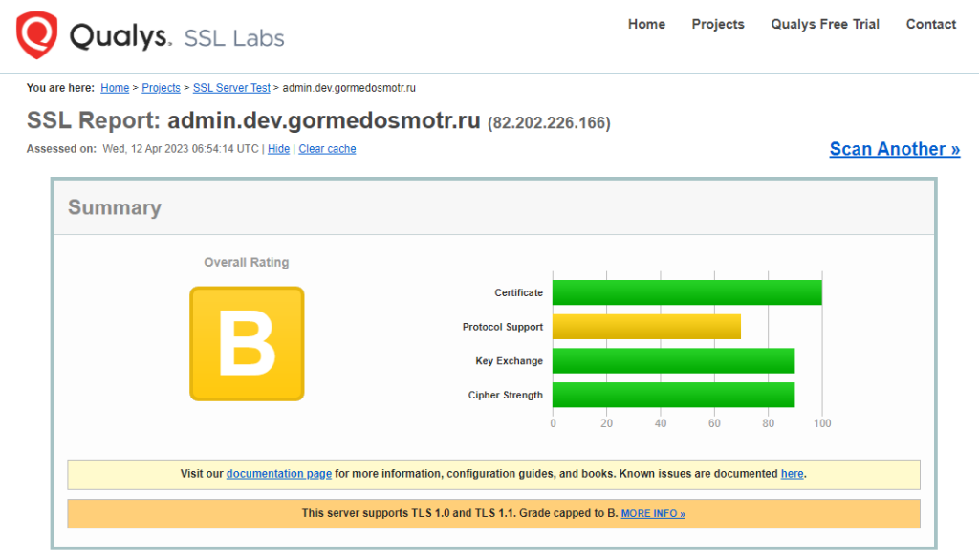Click the yellow Protocol Support bar
The image size is (979, 560).
point(646,327)
